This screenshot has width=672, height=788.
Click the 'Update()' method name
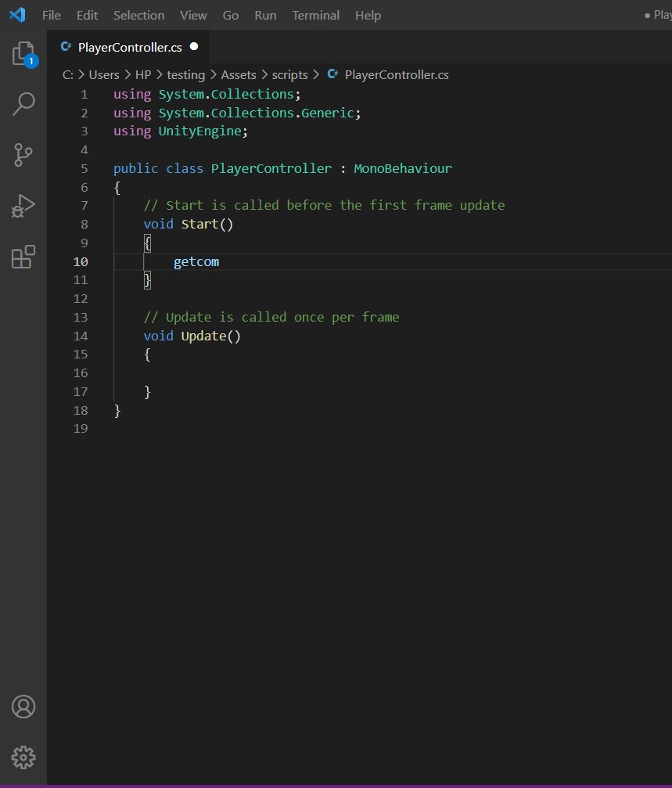[x=211, y=336]
